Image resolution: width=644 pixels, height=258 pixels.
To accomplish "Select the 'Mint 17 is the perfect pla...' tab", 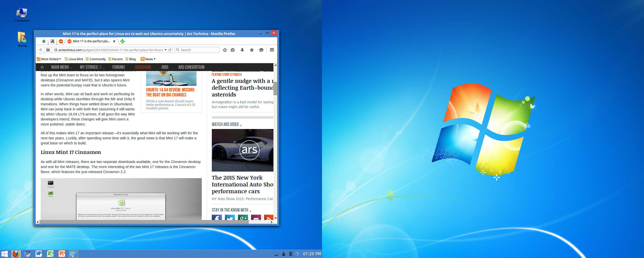I will 91,41.
